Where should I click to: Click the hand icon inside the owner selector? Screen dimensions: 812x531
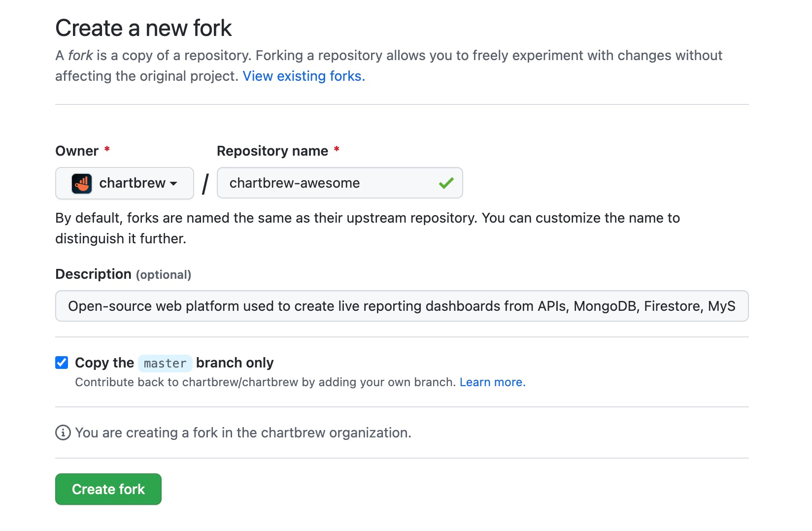(81, 183)
